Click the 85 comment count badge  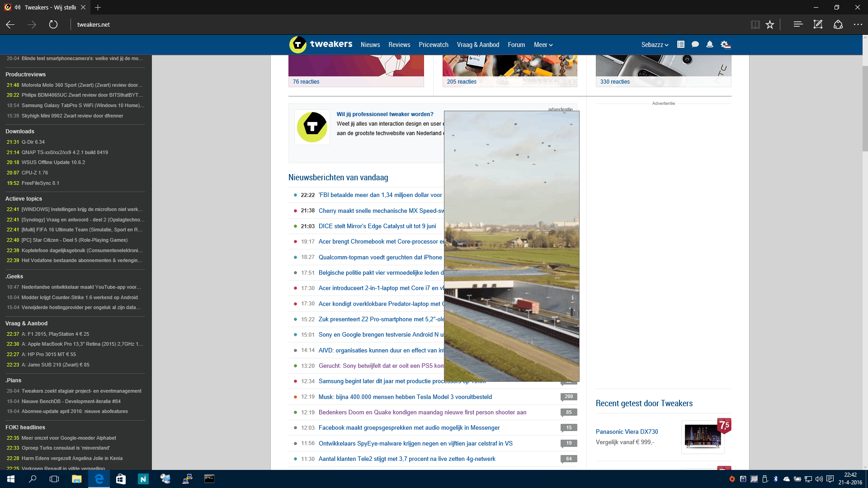tap(569, 412)
